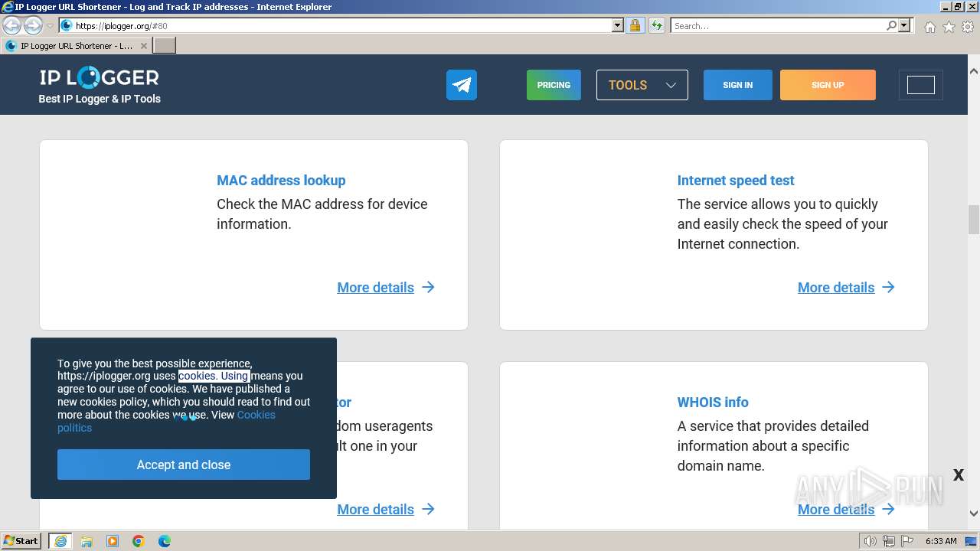Open the recent pages dropdown arrow
Image resolution: width=980 pixels, height=551 pixels.
pyautogui.click(x=50, y=25)
